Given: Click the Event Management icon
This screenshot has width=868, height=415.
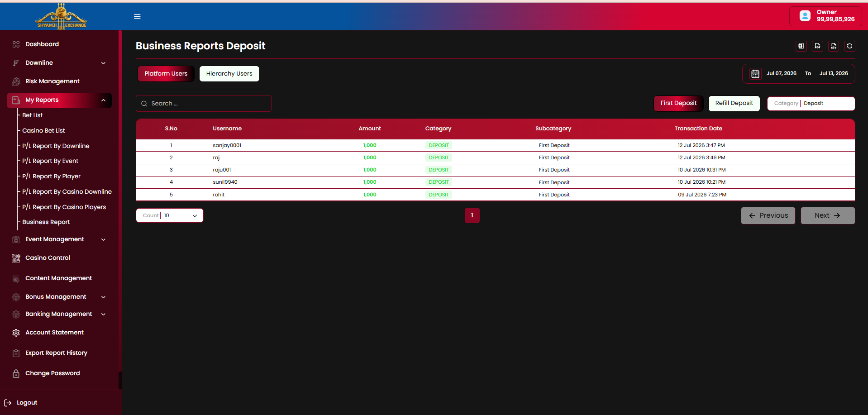Looking at the screenshot, I should (16, 239).
